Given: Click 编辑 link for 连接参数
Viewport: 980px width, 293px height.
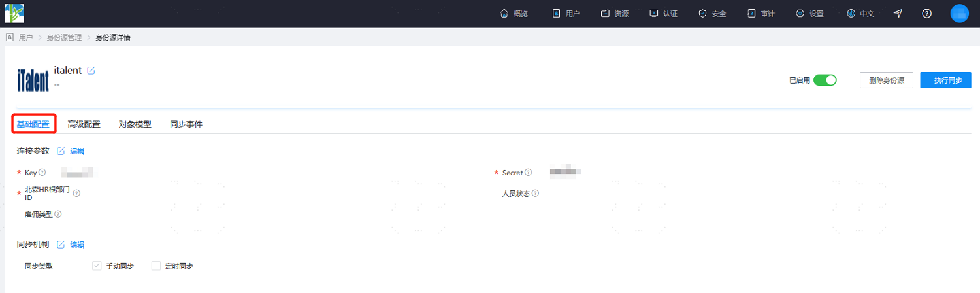Looking at the screenshot, I should tap(77, 151).
